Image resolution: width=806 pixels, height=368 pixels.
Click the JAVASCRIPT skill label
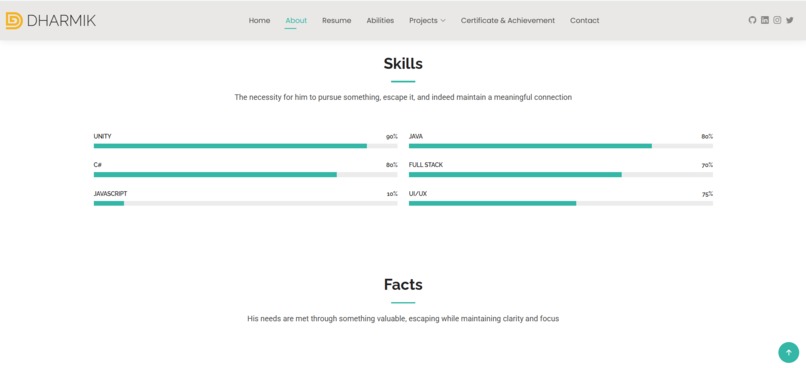coord(110,194)
